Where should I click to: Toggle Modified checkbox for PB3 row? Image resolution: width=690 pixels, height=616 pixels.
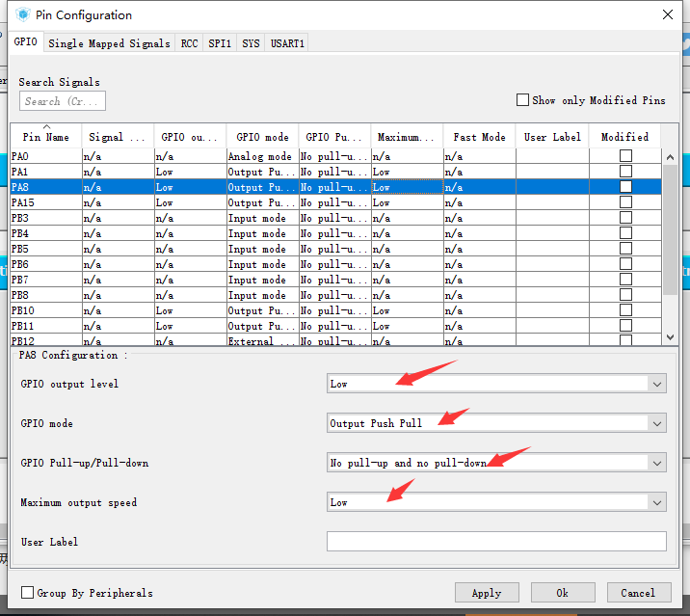[625, 218]
